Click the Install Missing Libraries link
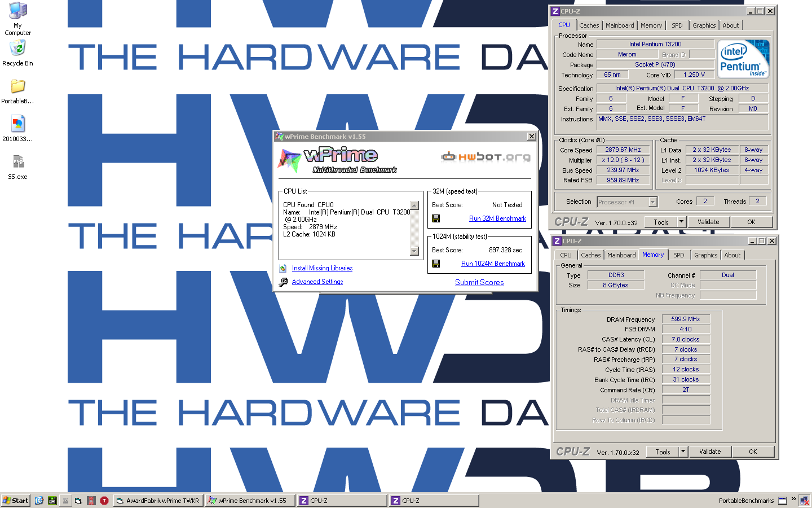 pyautogui.click(x=322, y=268)
